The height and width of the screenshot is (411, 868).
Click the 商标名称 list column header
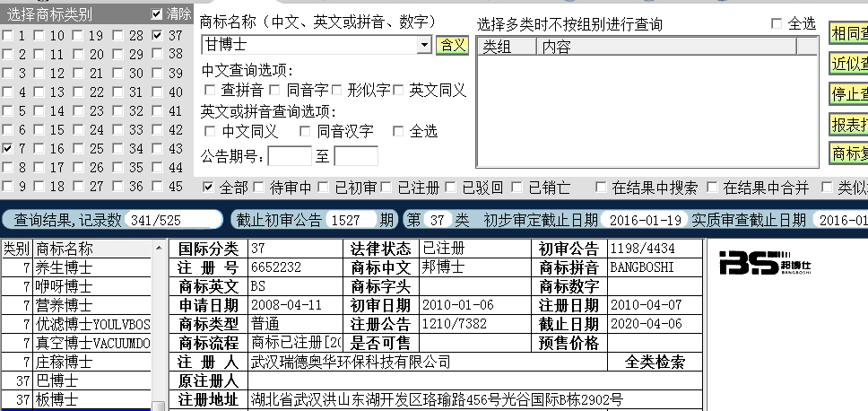91,249
